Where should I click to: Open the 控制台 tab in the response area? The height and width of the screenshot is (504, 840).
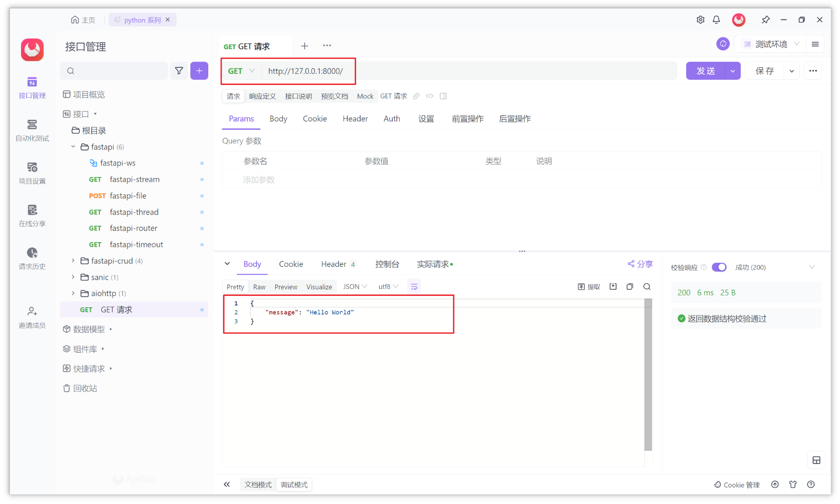click(x=388, y=264)
